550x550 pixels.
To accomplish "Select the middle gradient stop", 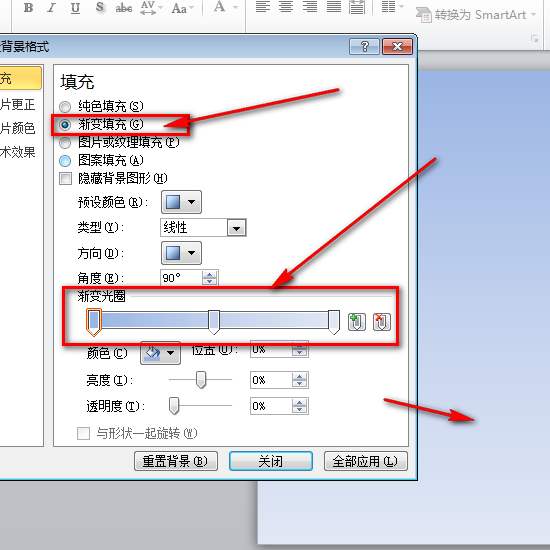I will point(214,322).
